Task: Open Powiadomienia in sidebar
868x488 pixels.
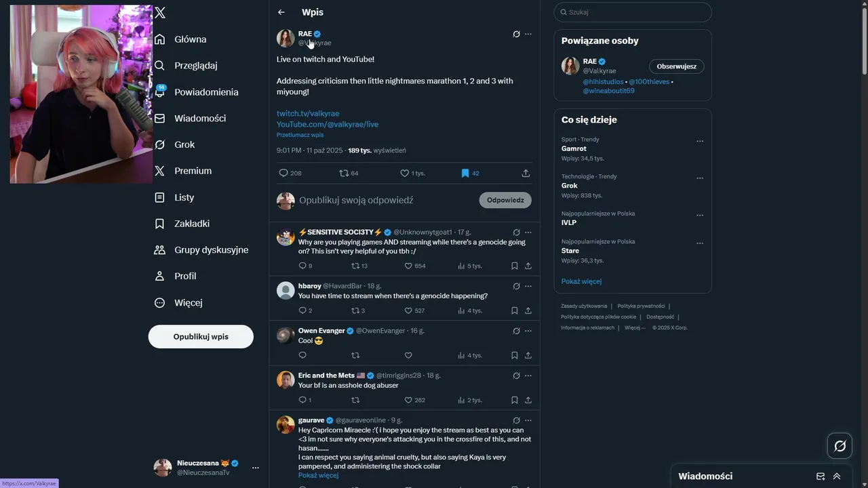Action: tap(206, 92)
